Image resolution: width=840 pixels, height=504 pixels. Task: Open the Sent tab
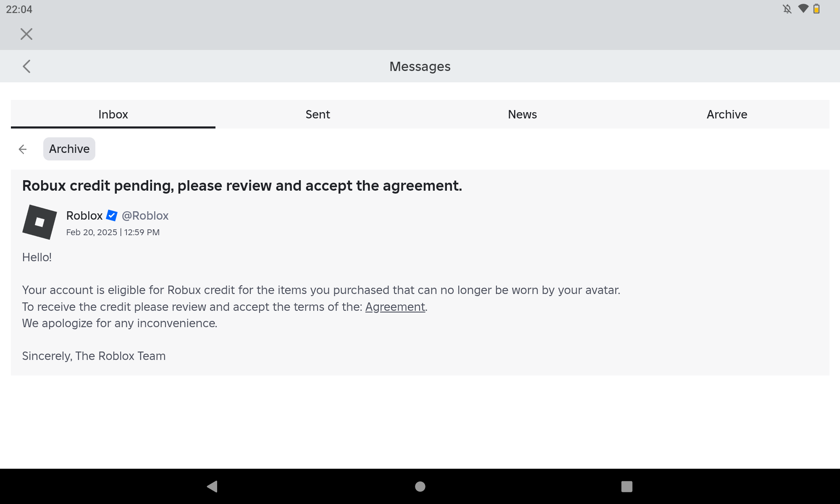pos(318,114)
